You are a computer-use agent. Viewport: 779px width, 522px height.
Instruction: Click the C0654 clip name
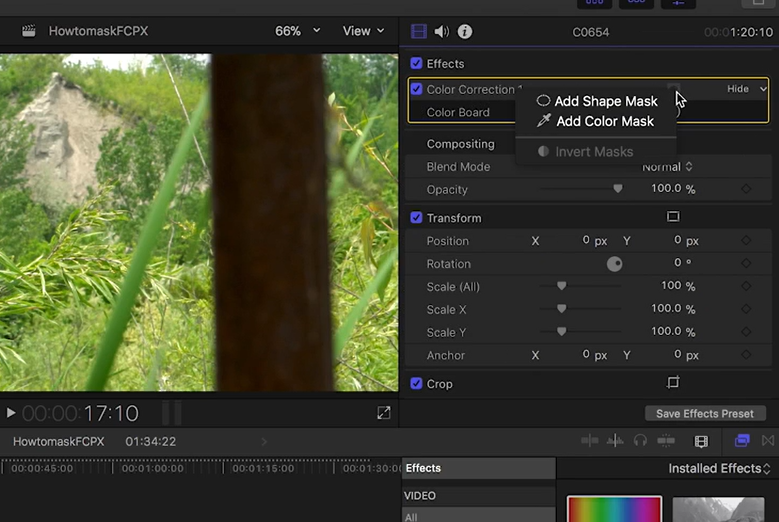pos(591,32)
